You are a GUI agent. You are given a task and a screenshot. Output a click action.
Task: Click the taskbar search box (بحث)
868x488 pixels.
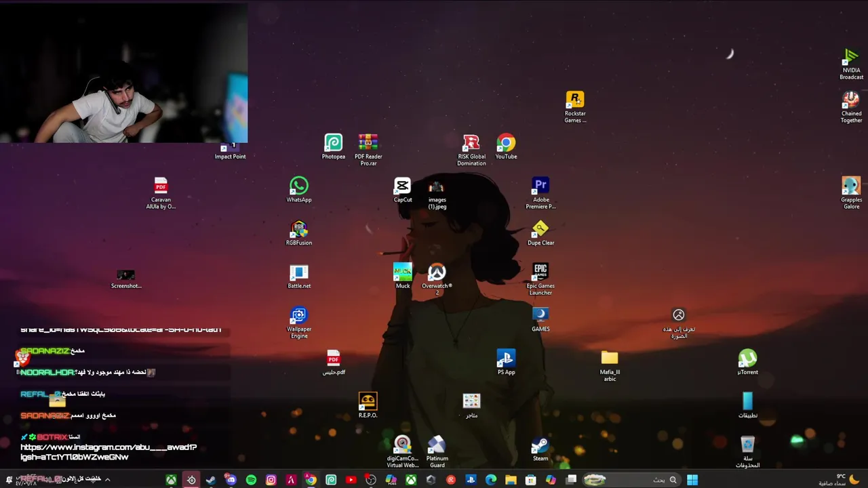click(631, 480)
